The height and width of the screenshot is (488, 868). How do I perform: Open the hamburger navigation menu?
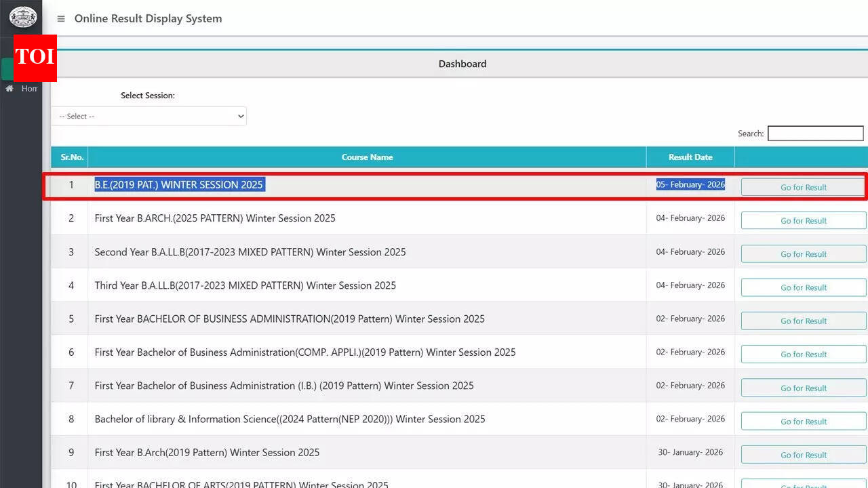pos(61,19)
